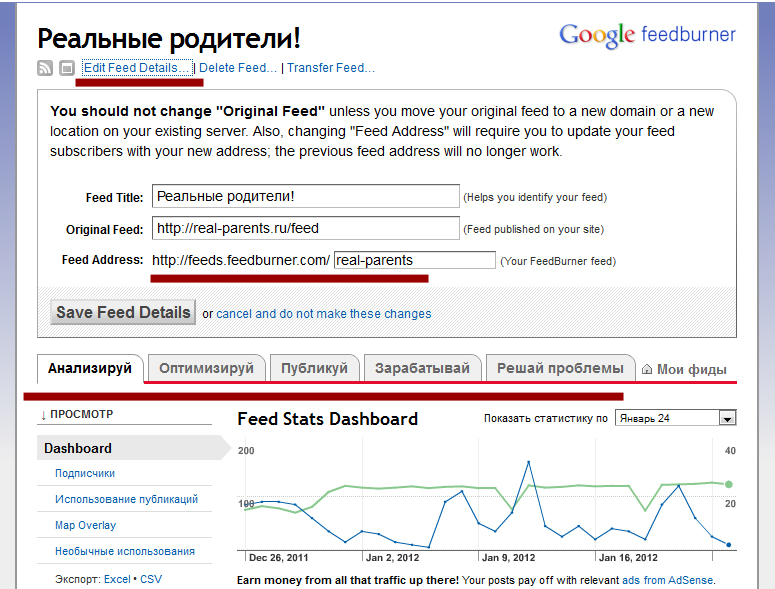Click the gray square icon beside RSS icon

tap(66, 68)
